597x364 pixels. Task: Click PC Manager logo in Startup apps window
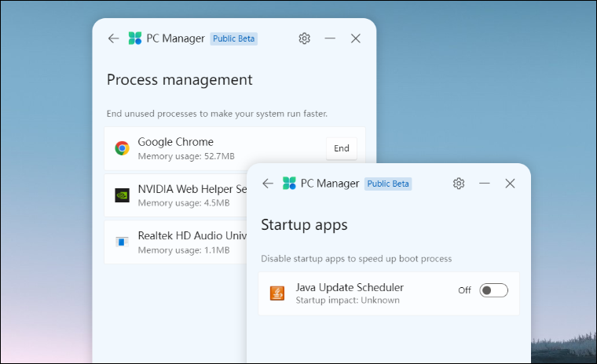pyautogui.click(x=289, y=184)
